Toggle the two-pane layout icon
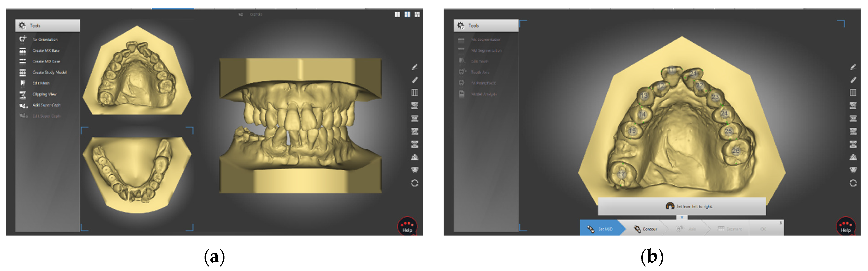868x271 pixels. pyautogui.click(x=407, y=14)
